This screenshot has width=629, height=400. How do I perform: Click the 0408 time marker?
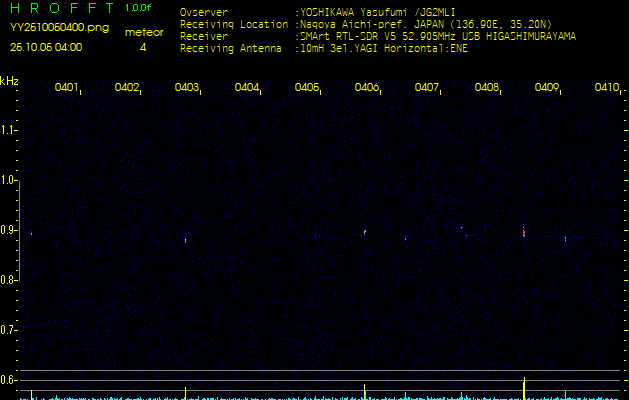(x=487, y=87)
